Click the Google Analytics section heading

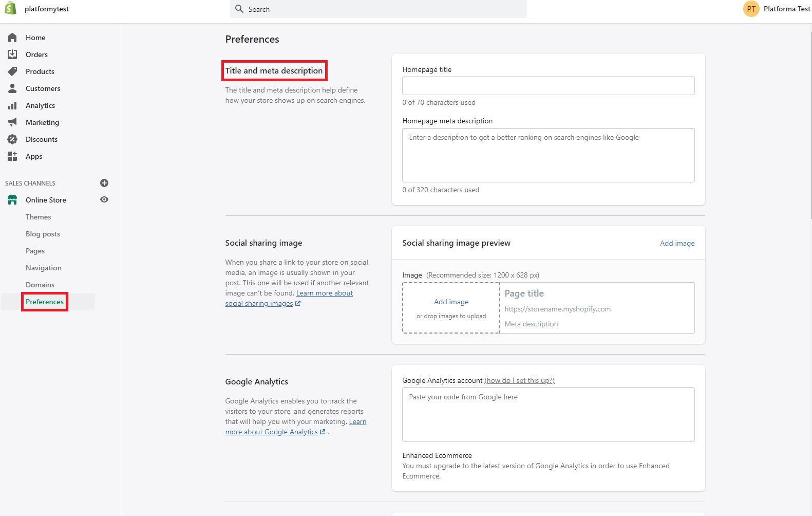coord(256,381)
